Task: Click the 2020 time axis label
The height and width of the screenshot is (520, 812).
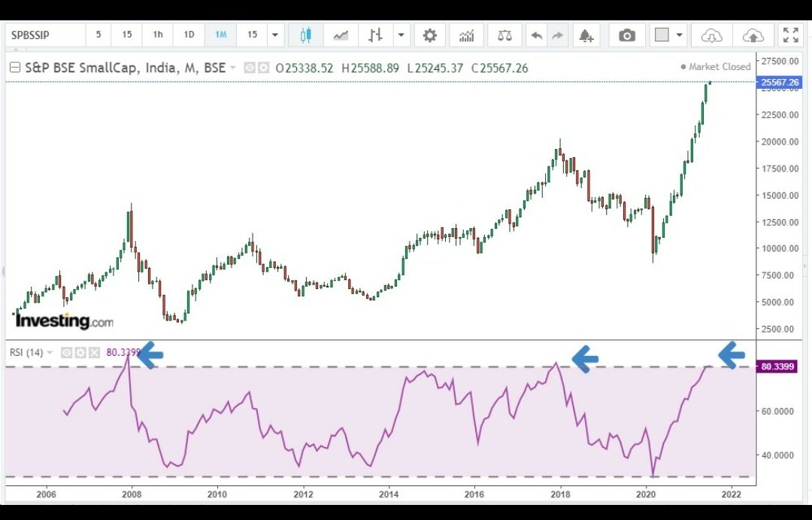Action: point(646,494)
